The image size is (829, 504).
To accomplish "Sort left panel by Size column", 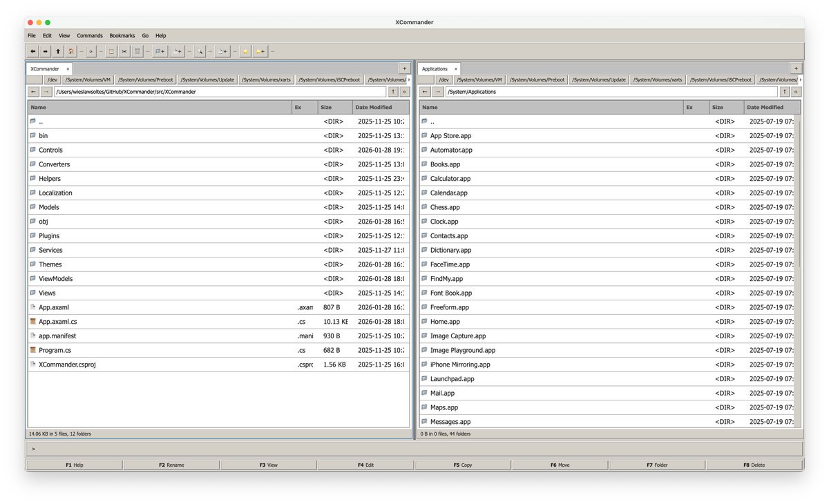I will (x=335, y=108).
